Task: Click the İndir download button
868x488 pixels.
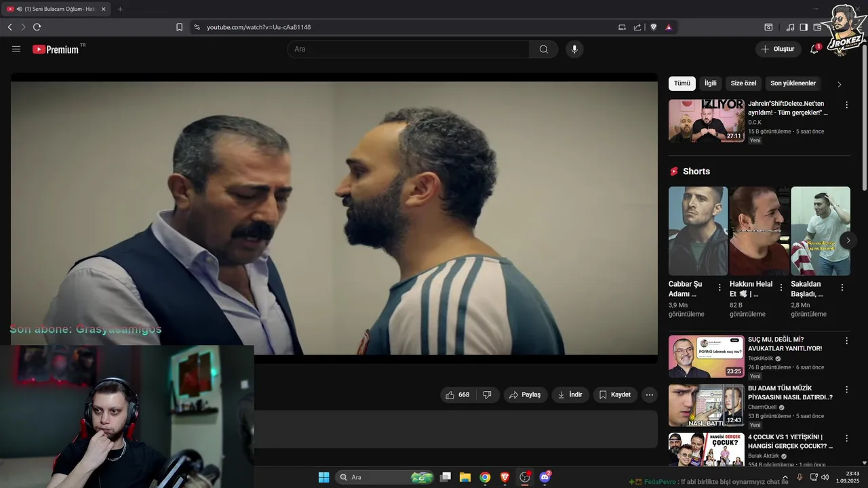Action: click(570, 394)
